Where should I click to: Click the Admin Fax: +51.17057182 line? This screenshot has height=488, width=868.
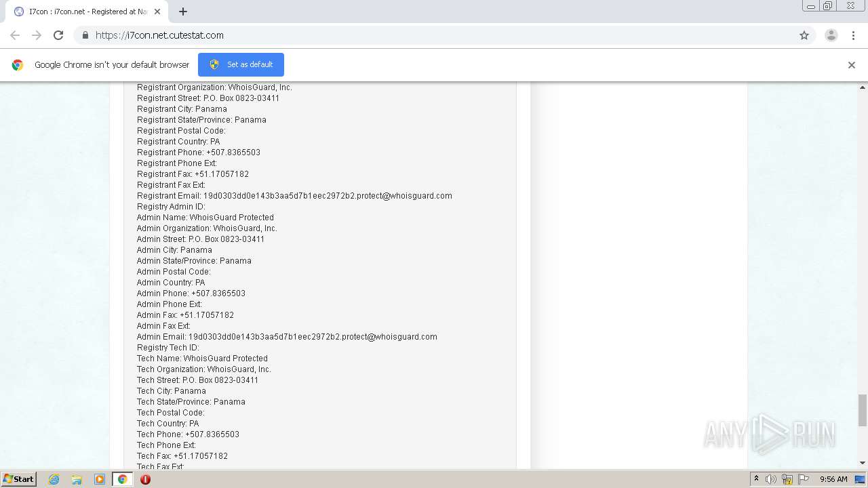185,315
